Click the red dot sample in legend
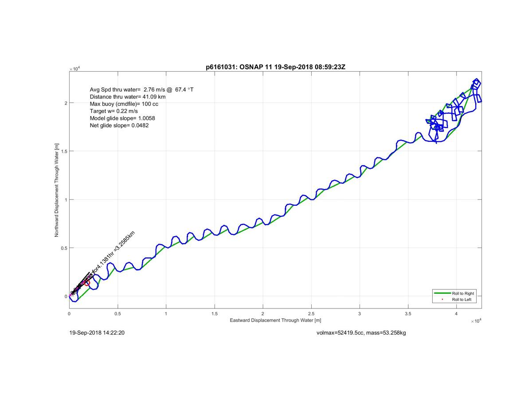Viewport: 532px width, 394px height. click(x=442, y=300)
